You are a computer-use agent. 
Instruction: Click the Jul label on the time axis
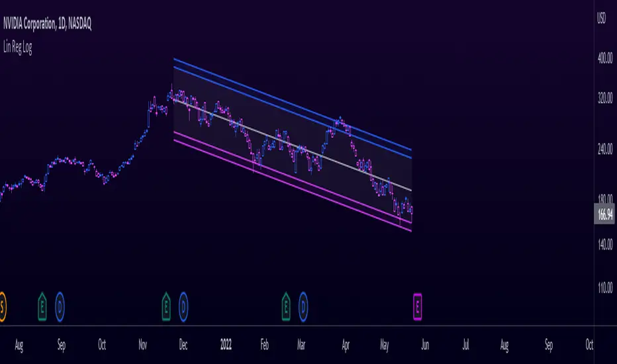[x=465, y=345]
